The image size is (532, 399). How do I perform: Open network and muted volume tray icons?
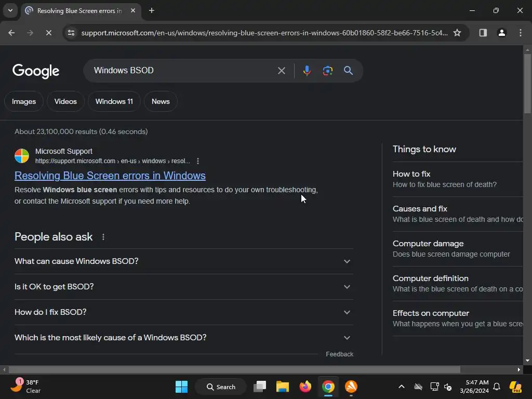[441, 387]
